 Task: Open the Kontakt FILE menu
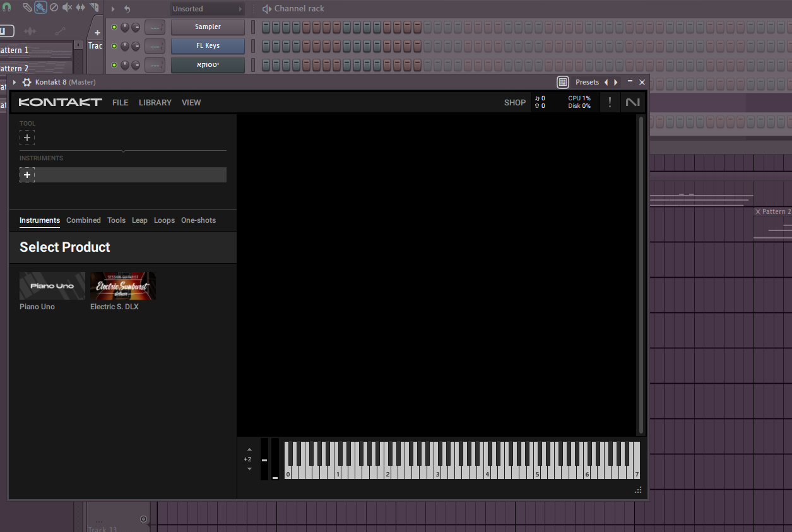[120, 102]
